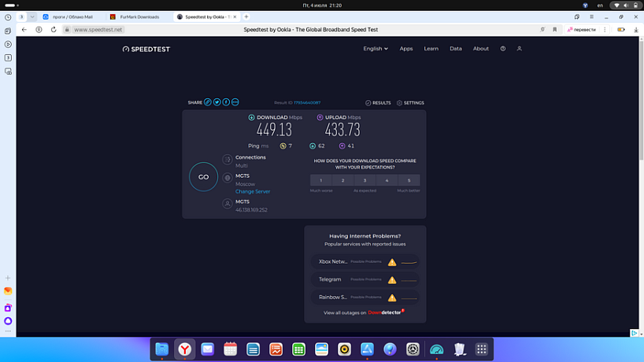
Task: Expand Telegram outage details row
Action: [x=365, y=279]
